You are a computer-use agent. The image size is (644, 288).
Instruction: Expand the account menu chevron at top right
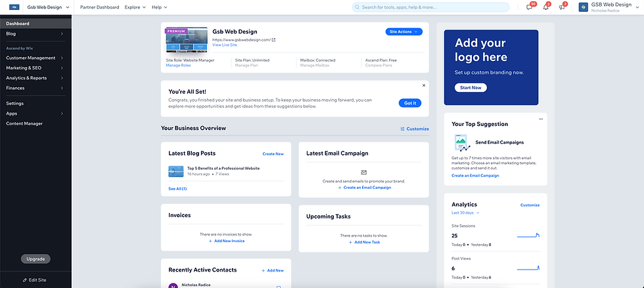637,7
